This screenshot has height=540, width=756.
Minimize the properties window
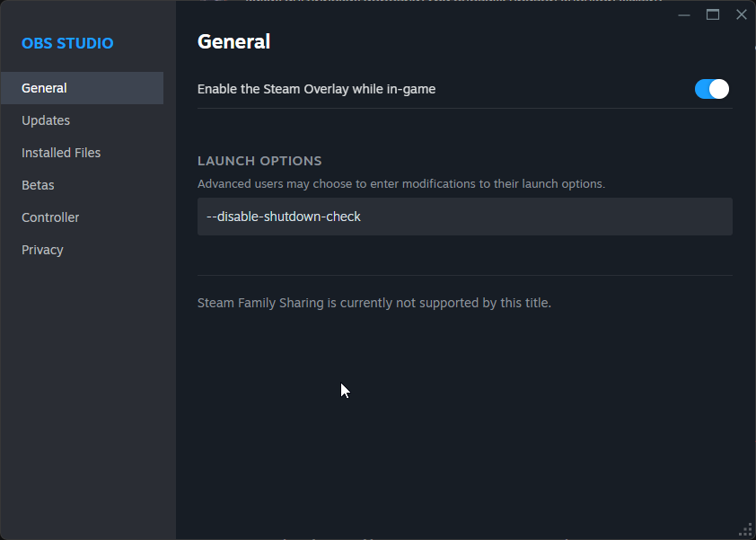[684, 14]
